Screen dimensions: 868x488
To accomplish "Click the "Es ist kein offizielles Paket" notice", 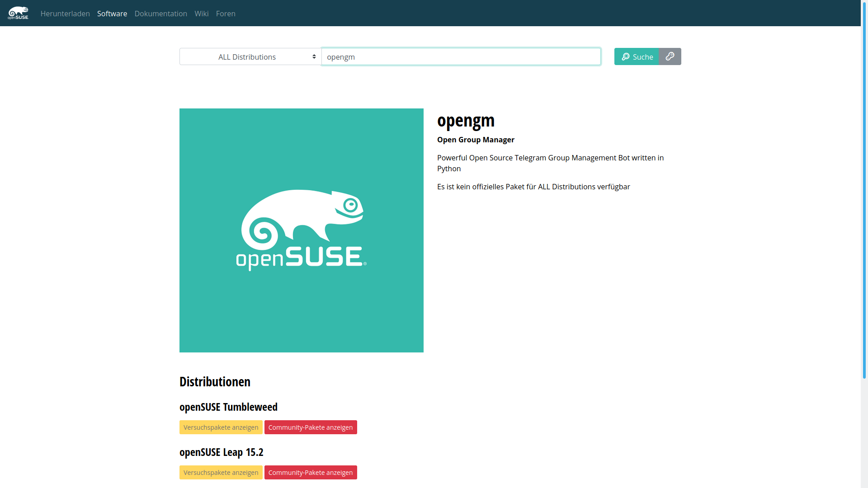I will (x=533, y=187).
